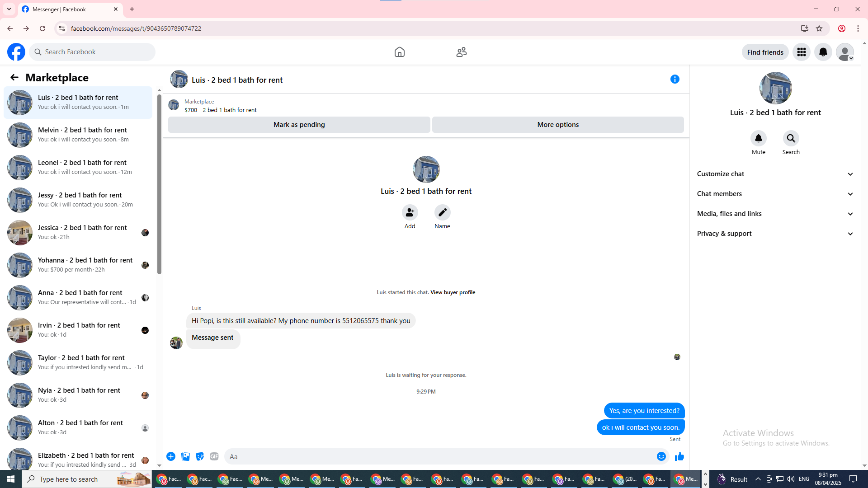Viewport: 868px width, 488px height.
Task: Expand Media, files and links section
Action: pos(775,214)
